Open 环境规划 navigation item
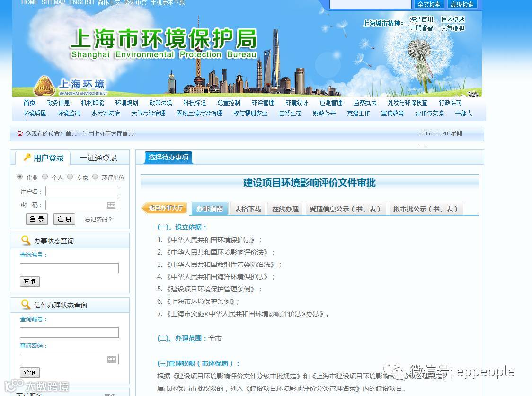532x396 pixels. coord(126,102)
